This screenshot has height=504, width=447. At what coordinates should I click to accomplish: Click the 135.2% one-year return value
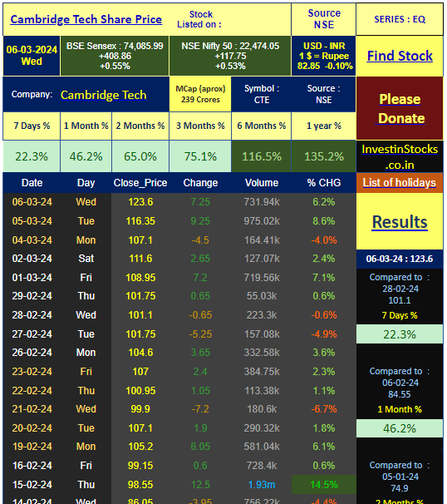(x=324, y=156)
